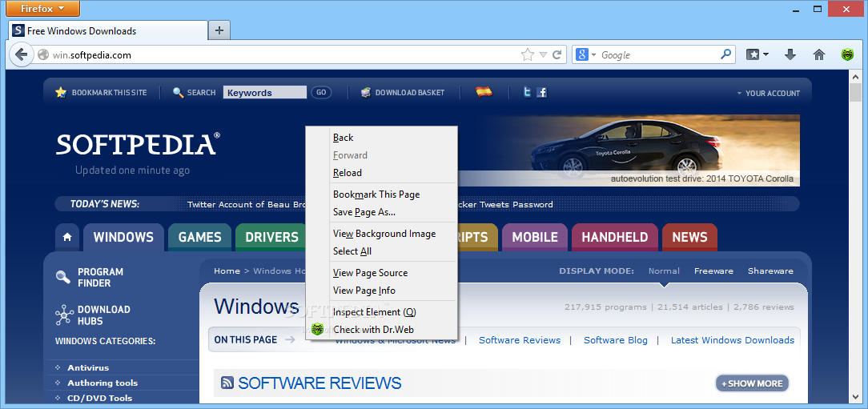Switch to the Free Windows Downloads tab
868x409 pixels.
click(108, 30)
